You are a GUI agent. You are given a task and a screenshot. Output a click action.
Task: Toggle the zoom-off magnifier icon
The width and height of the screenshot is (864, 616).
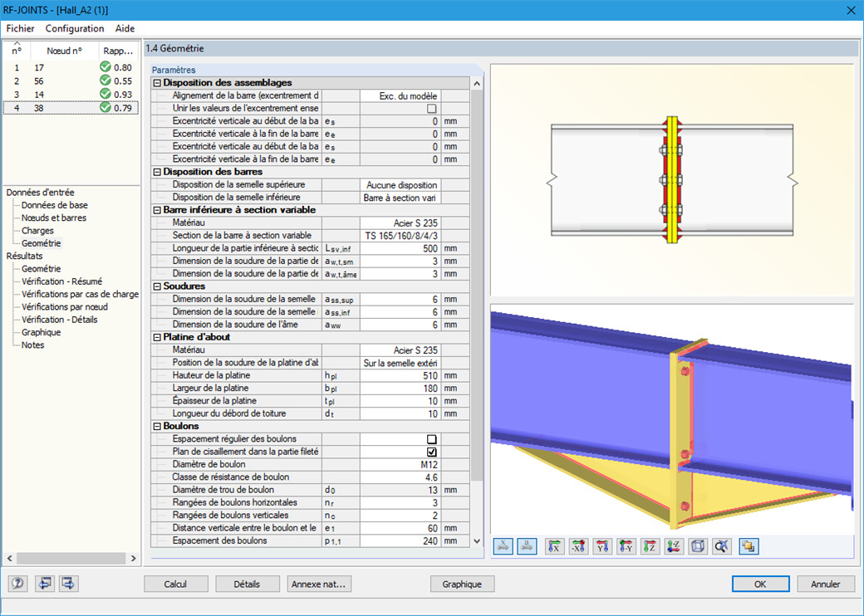[719, 546]
